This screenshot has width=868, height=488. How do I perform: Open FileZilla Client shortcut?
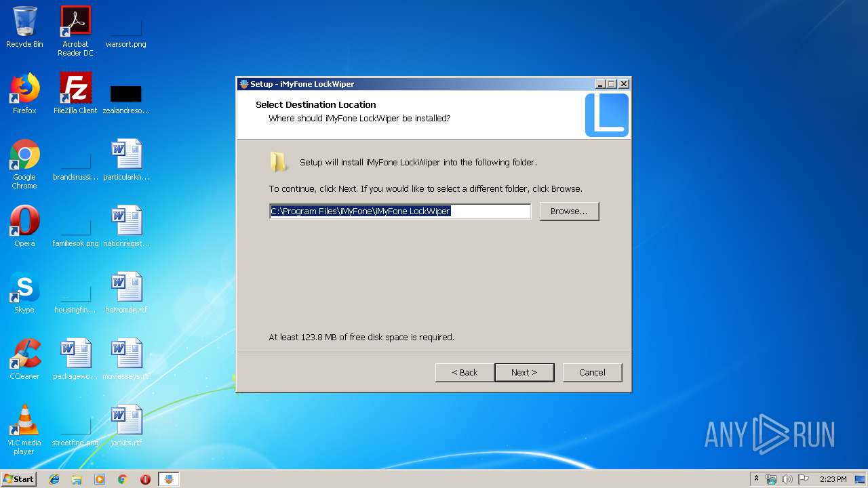(x=75, y=94)
